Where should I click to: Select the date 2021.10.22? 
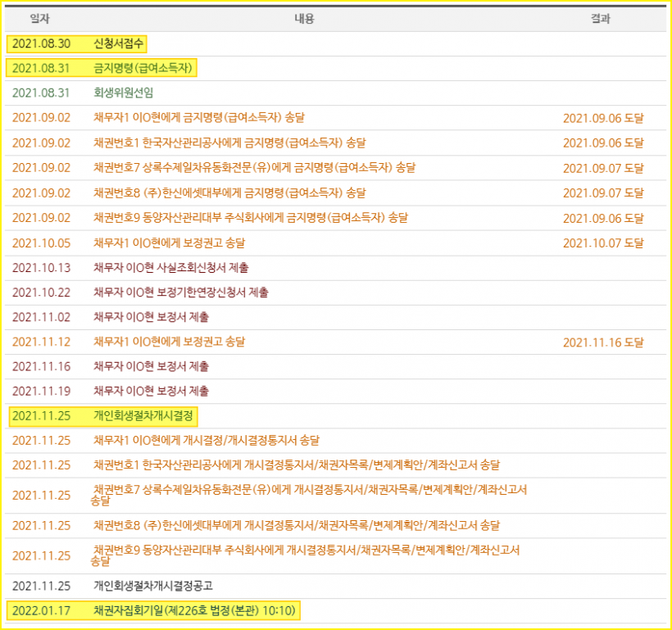pyautogui.click(x=41, y=292)
